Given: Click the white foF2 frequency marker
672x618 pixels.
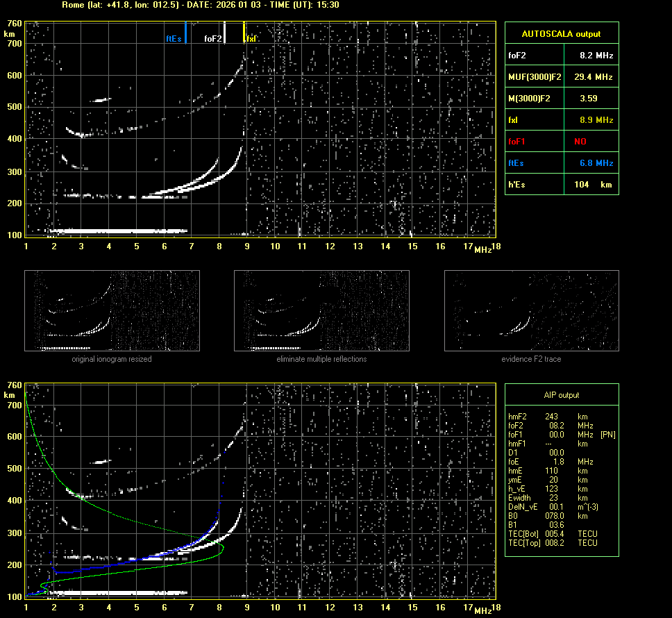Looking at the screenshot, I should (224, 33).
